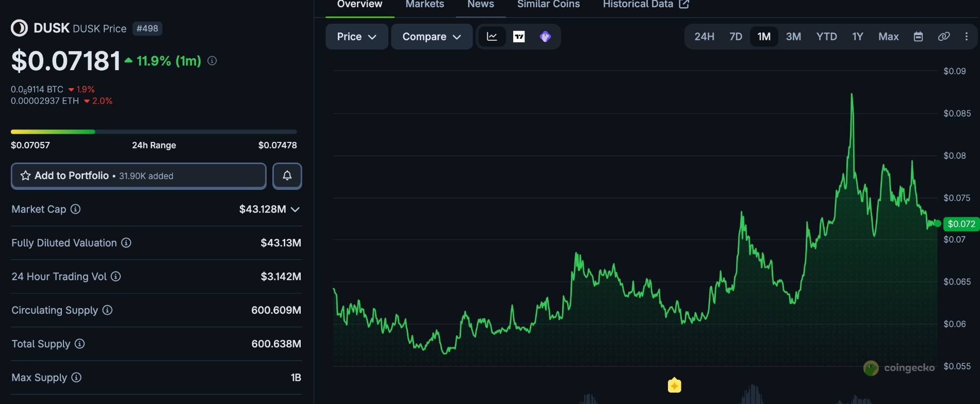The image size is (980, 404).
Task: Select the YTD chart range
Action: coord(827,37)
